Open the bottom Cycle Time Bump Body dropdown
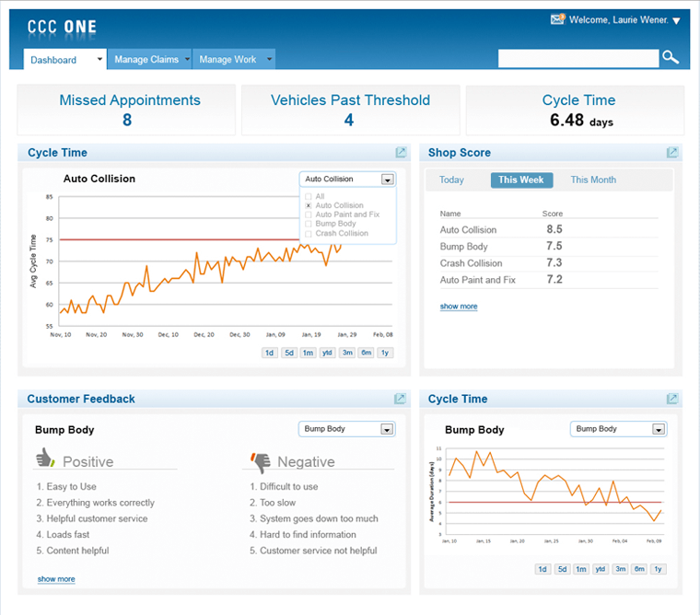Screen dimensions: 700x615 coord(658,429)
